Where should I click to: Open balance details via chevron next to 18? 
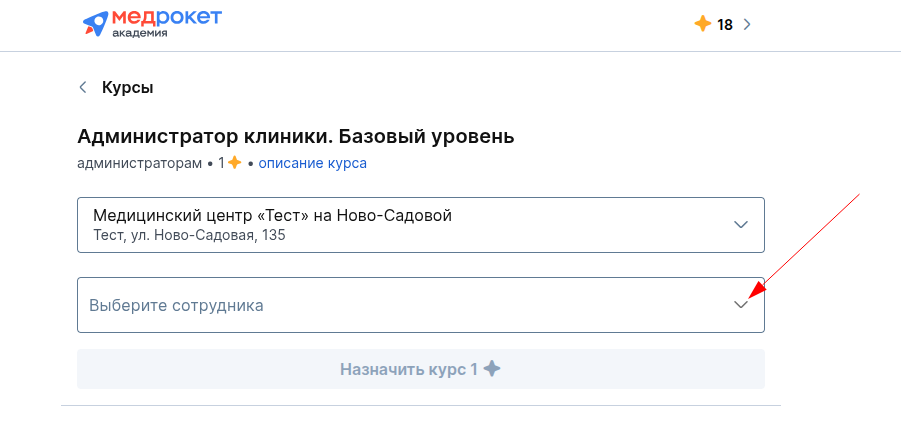pos(747,25)
